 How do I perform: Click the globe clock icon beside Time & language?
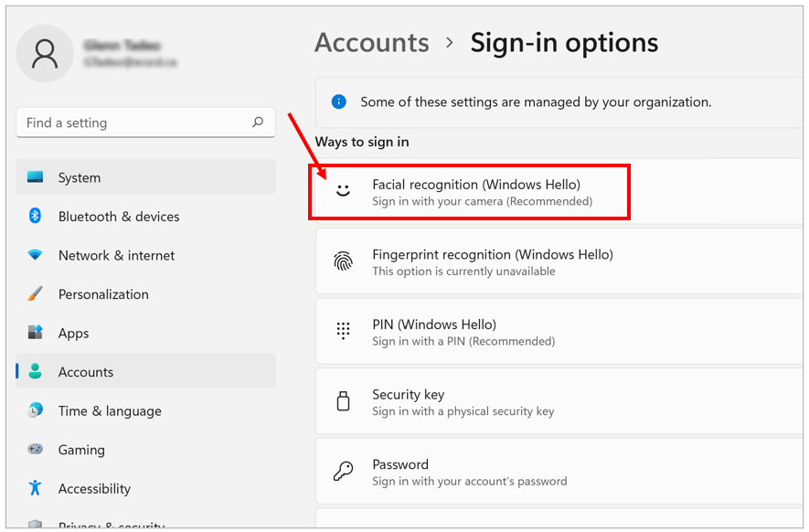click(x=35, y=410)
